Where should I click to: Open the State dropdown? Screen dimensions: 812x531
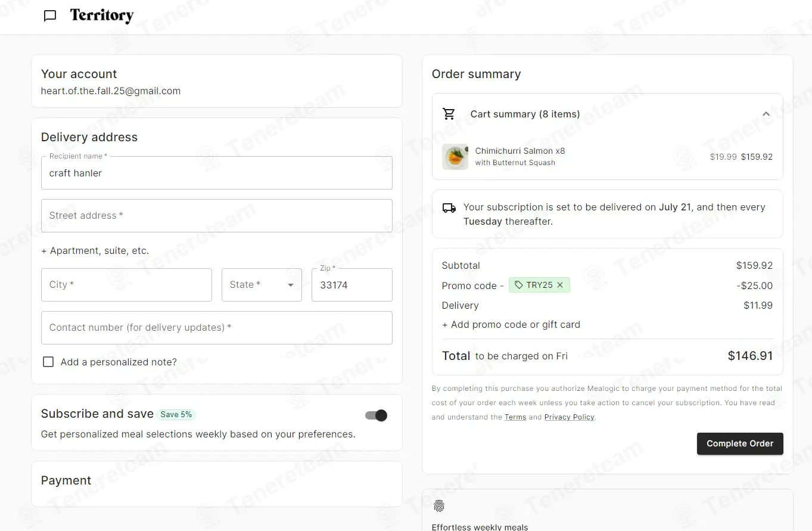(262, 285)
